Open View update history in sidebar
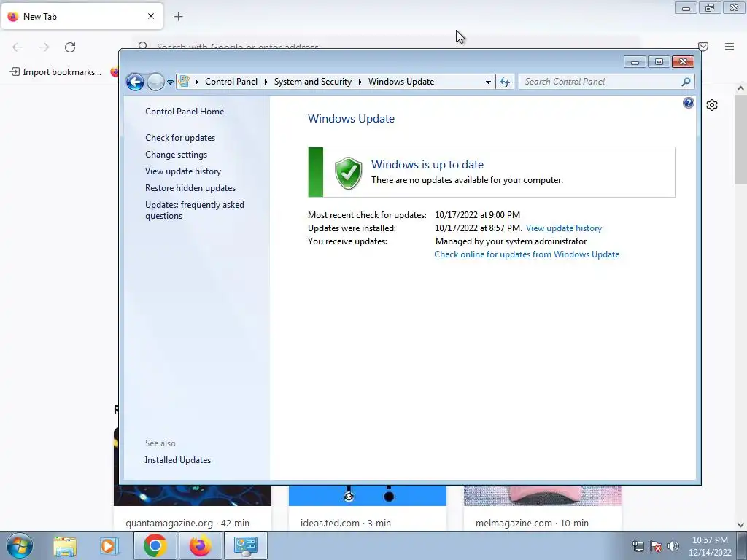The height and width of the screenshot is (560, 747). [x=183, y=171]
